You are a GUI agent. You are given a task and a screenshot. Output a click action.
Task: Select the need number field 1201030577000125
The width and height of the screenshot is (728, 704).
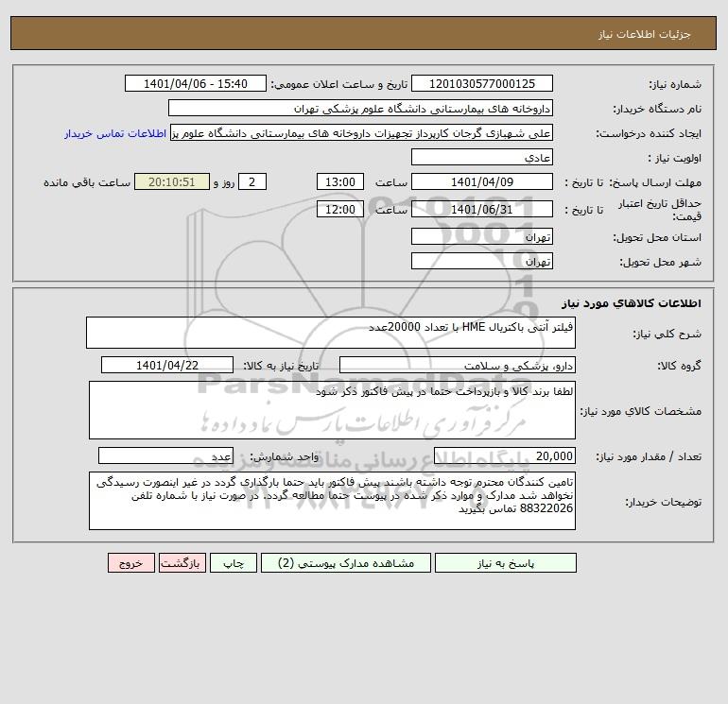point(482,83)
